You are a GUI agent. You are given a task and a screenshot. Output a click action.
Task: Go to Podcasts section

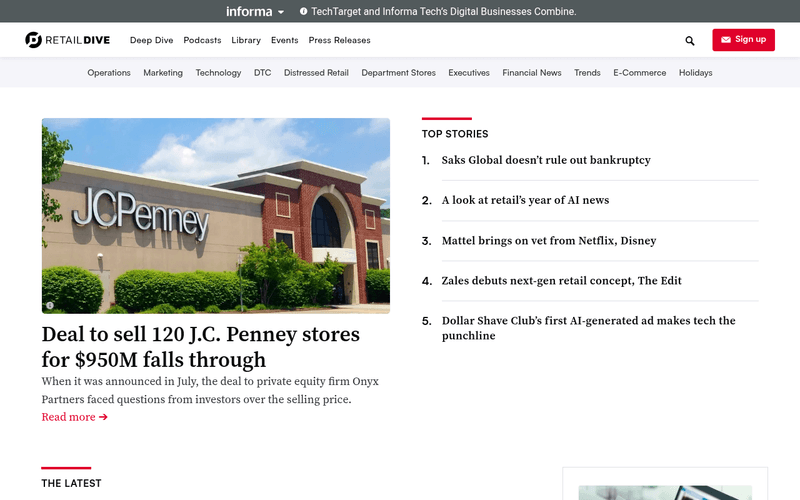[x=202, y=40]
